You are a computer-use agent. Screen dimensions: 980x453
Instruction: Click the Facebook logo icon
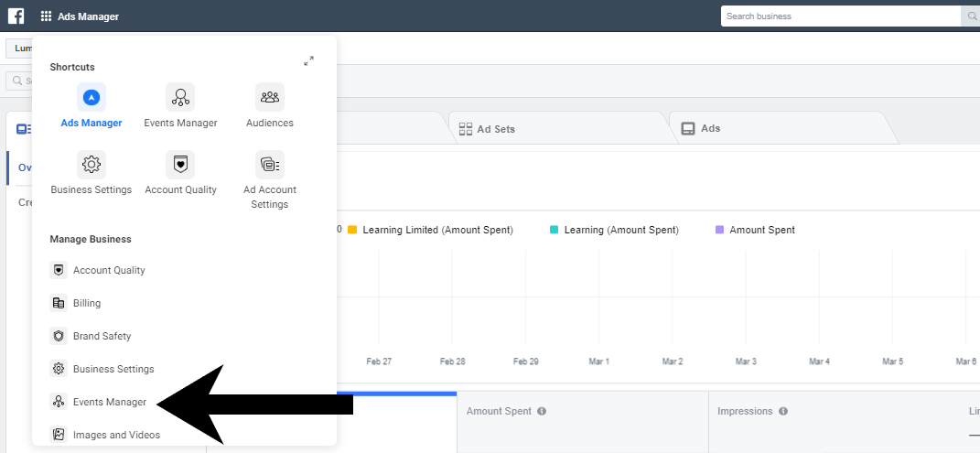point(16,16)
